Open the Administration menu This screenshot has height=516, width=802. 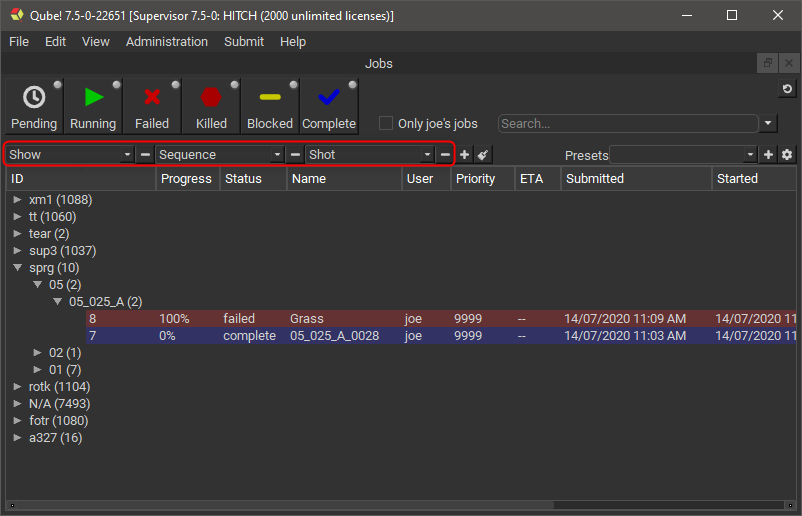pos(167,42)
